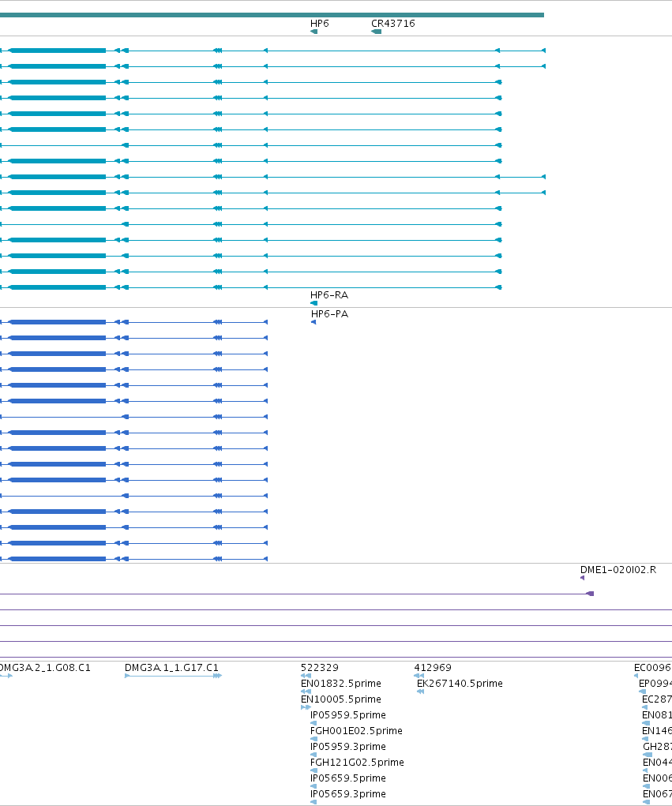Select the blue arrow glyph under HP6-PA

[x=313, y=322]
